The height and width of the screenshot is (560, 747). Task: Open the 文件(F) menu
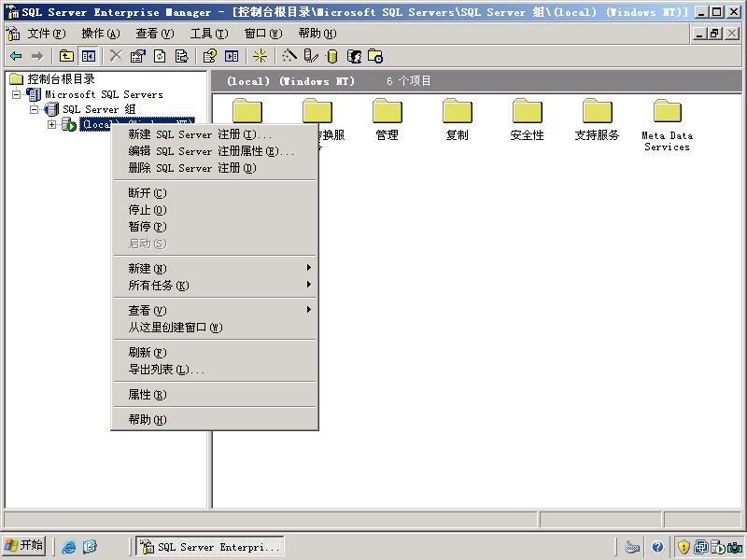coord(46,34)
